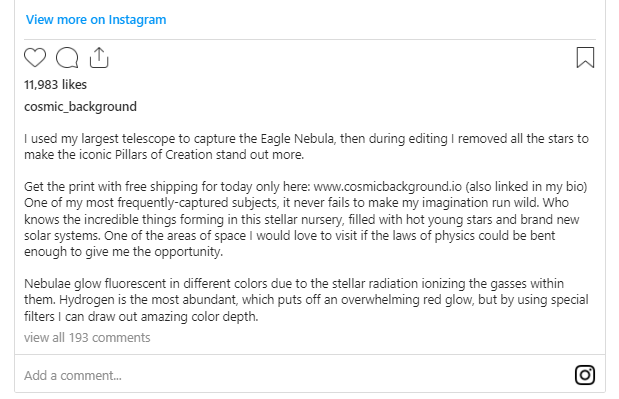Expand view all 193 comments
This screenshot has width=619, height=399.
tap(87, 338)
